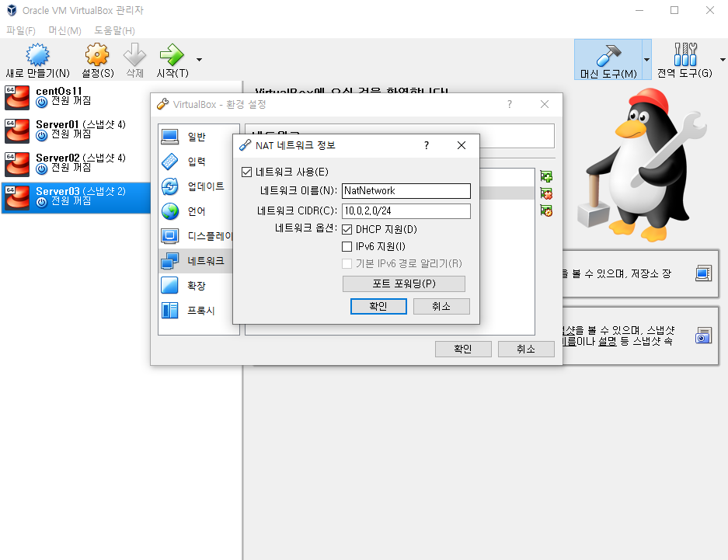Select Global Tools (전역 도구) icon
The height and width of the screenshot is (560, 728).
click(x=685, y=54)
